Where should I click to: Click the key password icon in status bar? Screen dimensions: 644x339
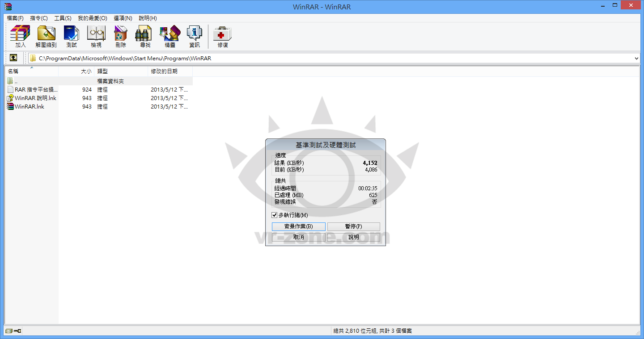(x=17, y=331)
